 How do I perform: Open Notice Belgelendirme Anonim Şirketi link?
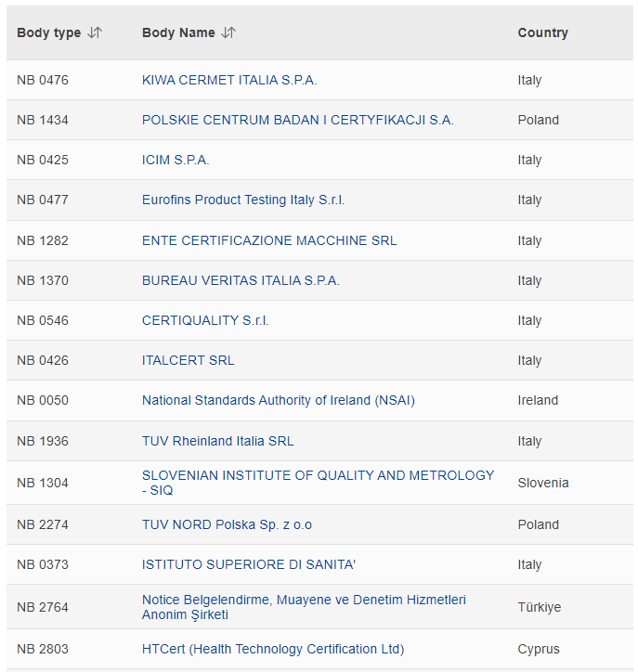tap(304, 607)
